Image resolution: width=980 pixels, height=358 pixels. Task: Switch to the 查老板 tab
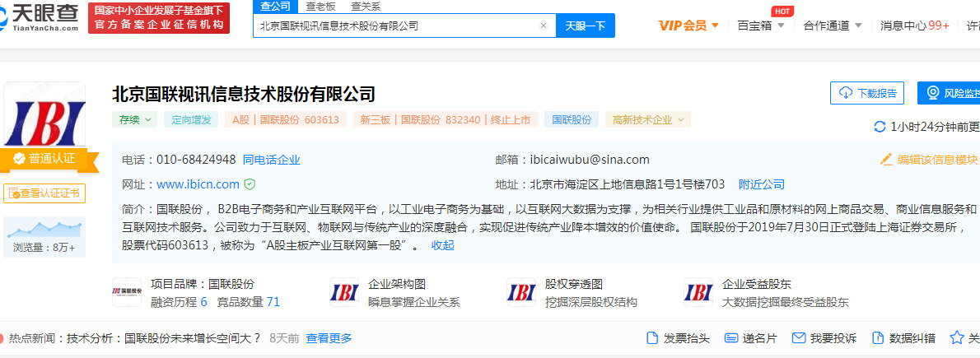319,7
